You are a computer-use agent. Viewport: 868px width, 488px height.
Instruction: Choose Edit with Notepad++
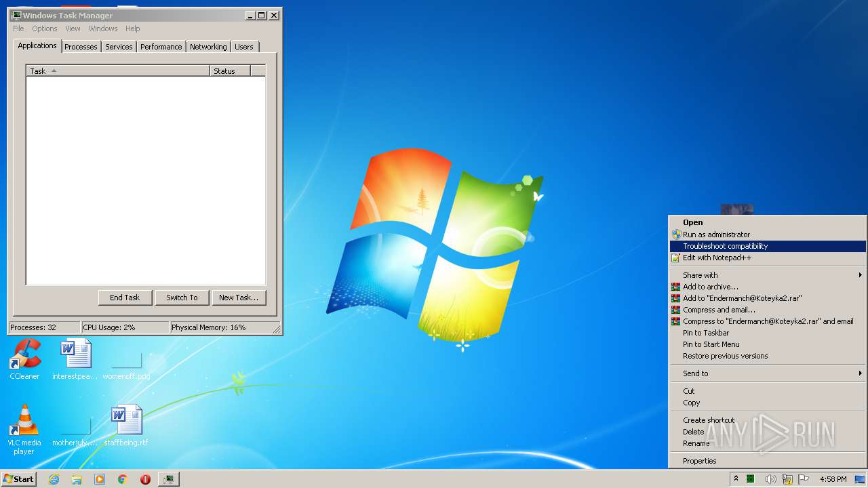[x=768, y=258]
